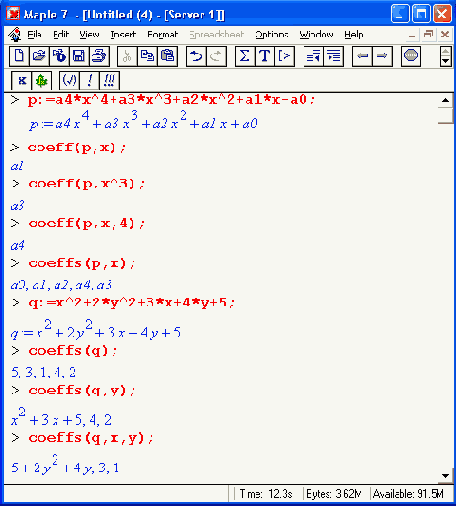Viewport: 456px width, 506px height.
Task: Click the New worksheet icon
Action: (x=19, y=56)
